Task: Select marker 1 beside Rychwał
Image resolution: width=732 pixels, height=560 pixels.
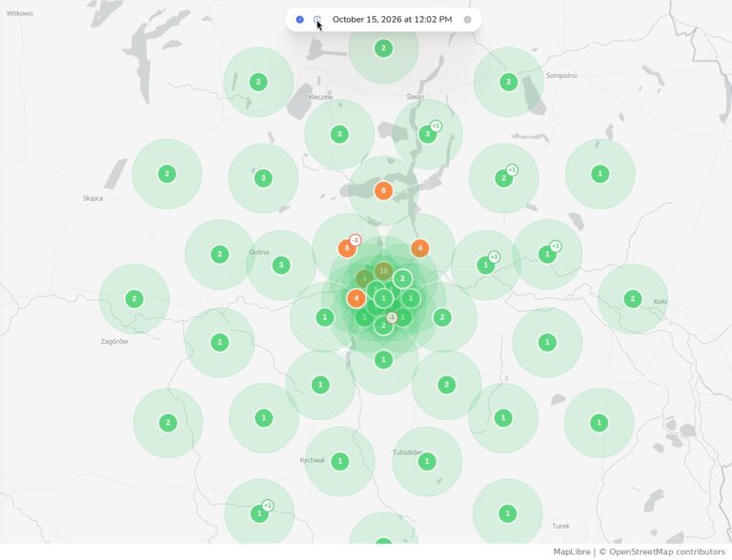Action: (340, 461)
